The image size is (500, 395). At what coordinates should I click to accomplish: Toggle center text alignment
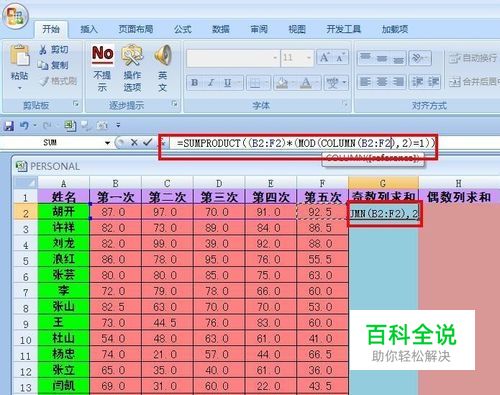coord(382,82)
